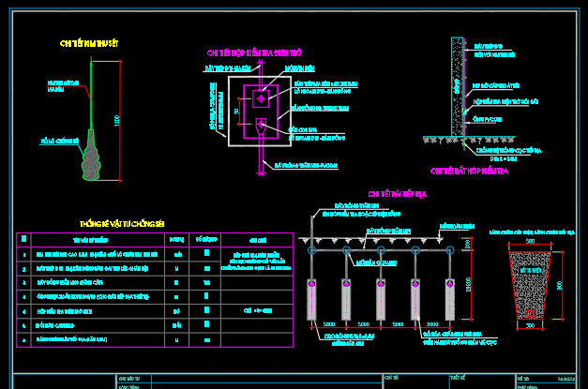588x389 pixels.
Task: Click the yellow "CHI TIẾT KIM THU SÉT" title
Action: pyautogui.click(x=89, y=44)
